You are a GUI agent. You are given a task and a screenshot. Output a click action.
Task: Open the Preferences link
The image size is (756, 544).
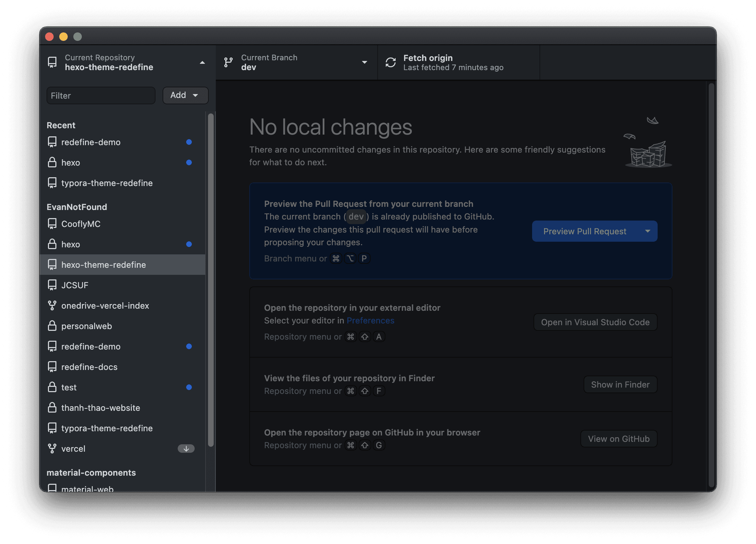(370, 321)
